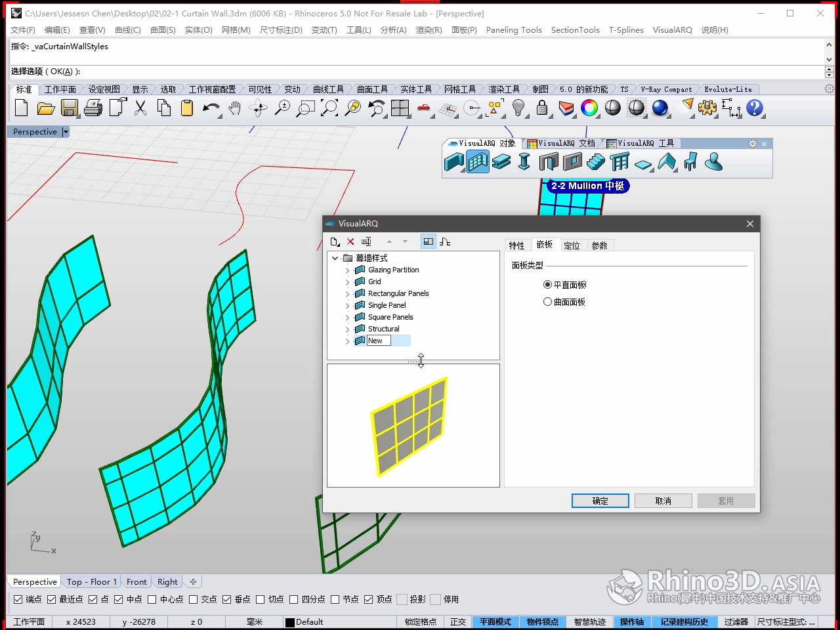The image size is (840, 630).
Task: Enable the 切点 osnap checkbox
Action: coord(261,599)
